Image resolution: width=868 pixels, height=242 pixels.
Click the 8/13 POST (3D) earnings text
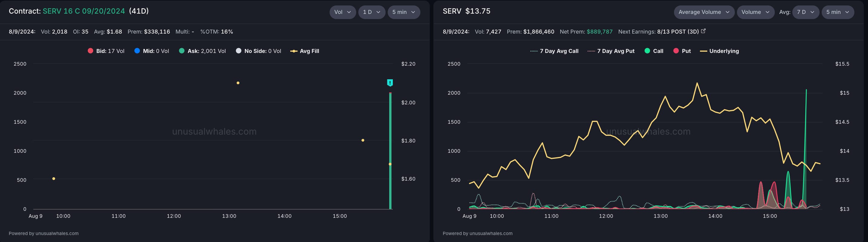tap(678, 32)
